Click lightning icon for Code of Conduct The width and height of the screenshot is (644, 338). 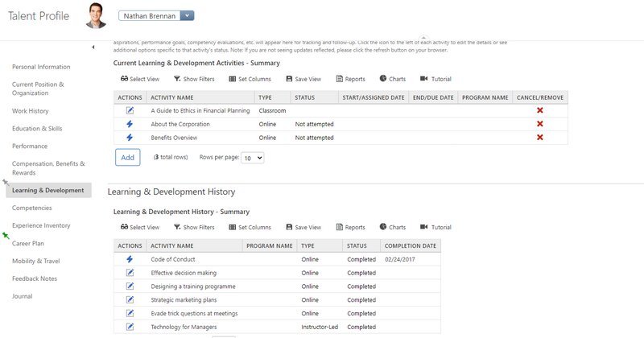(x=130, y=259)
